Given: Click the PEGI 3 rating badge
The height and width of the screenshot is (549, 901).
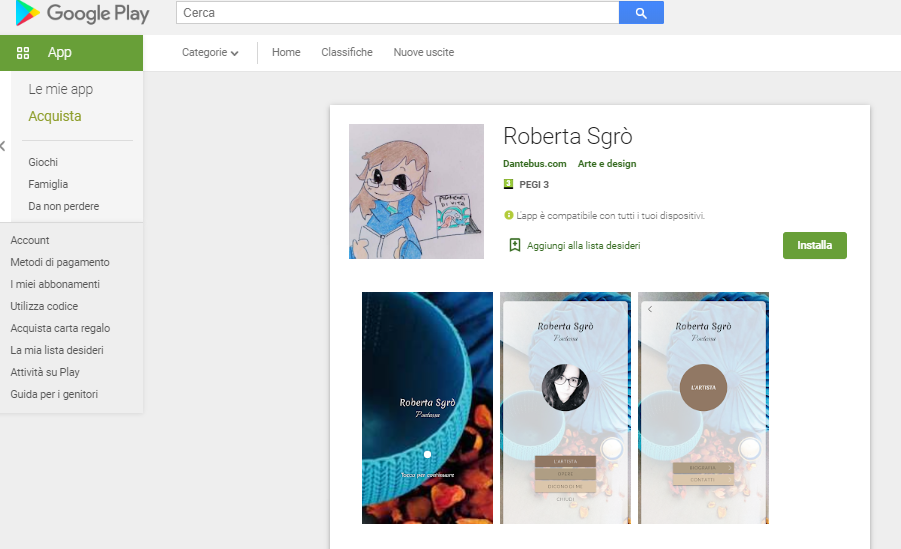Looking at the screenshot, I should click(508, 185).
